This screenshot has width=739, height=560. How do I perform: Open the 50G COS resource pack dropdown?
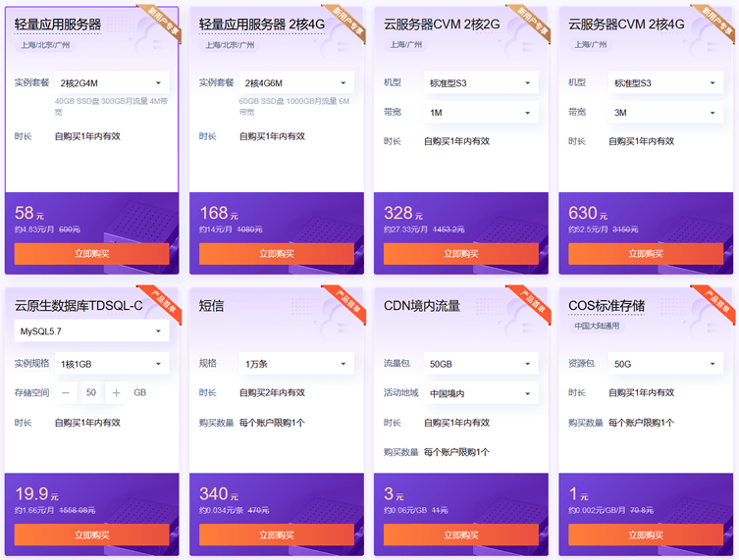[665, 364]
